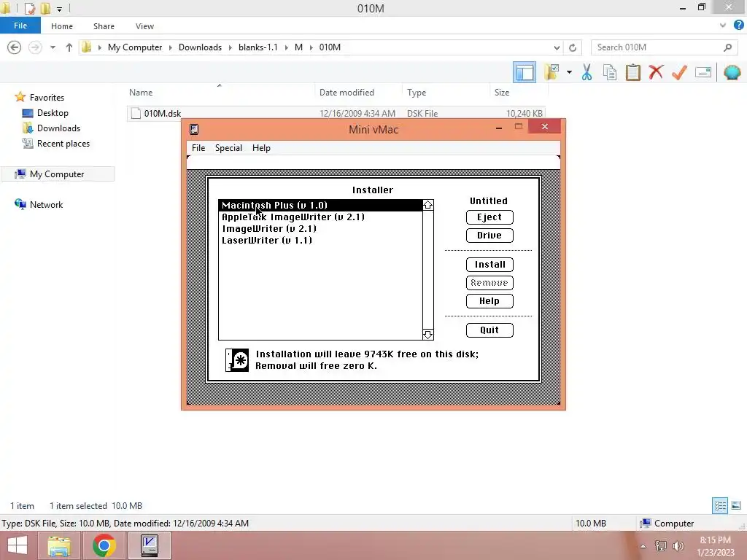Image resolution: width=747 pixels, height=560 pixels.
Task: Select Desktop in the navigation pane
Action: [53, 113]
